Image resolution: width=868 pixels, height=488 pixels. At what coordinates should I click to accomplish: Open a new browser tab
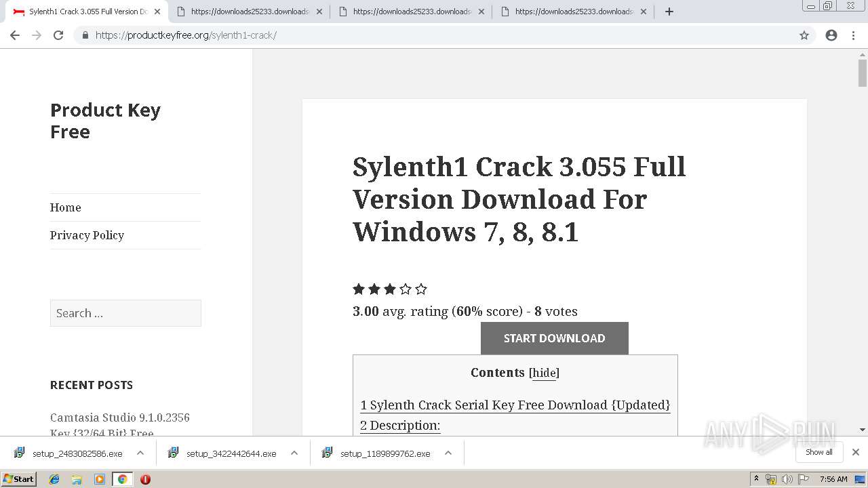[x=669, y=12]
